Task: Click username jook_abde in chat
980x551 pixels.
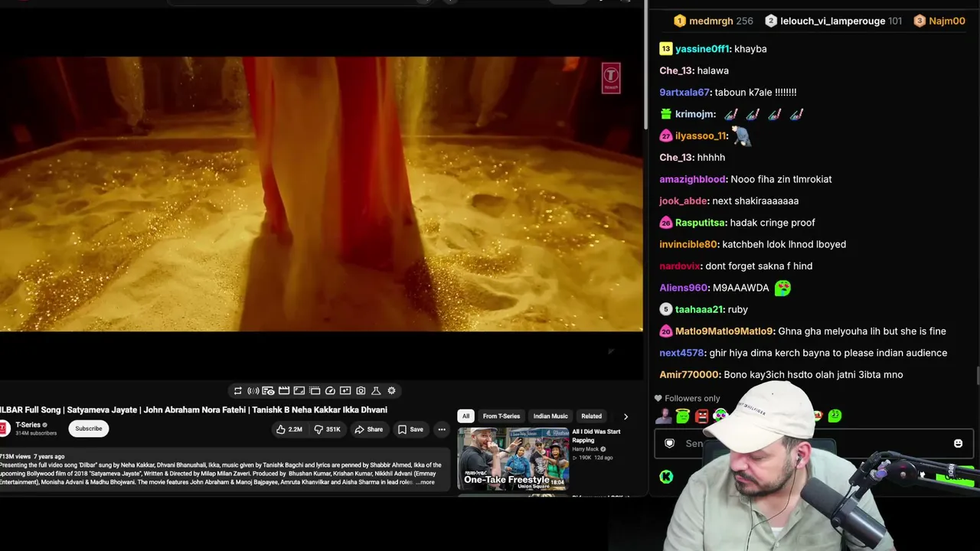Action: [683, 201]
